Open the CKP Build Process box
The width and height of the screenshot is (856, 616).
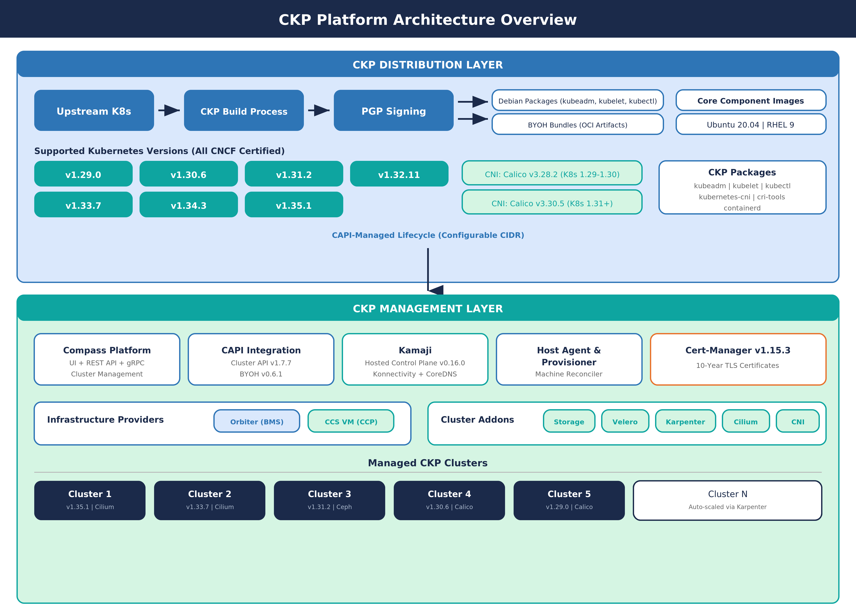(244, 110)
